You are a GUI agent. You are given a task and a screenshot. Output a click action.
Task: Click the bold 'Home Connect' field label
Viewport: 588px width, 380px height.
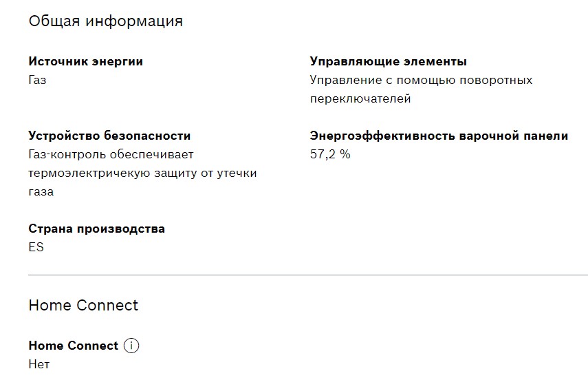click(x=73, y=346)
